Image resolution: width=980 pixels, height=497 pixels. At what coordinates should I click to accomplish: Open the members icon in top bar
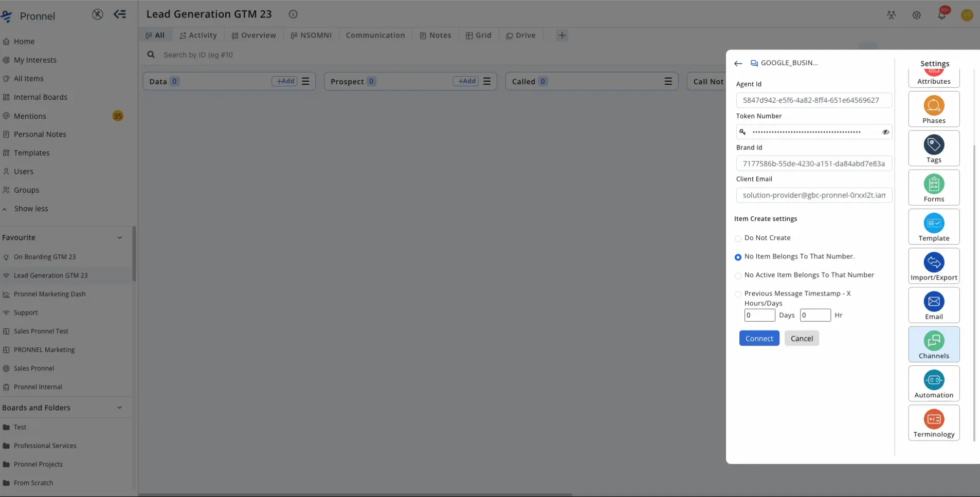click(891, 15)
